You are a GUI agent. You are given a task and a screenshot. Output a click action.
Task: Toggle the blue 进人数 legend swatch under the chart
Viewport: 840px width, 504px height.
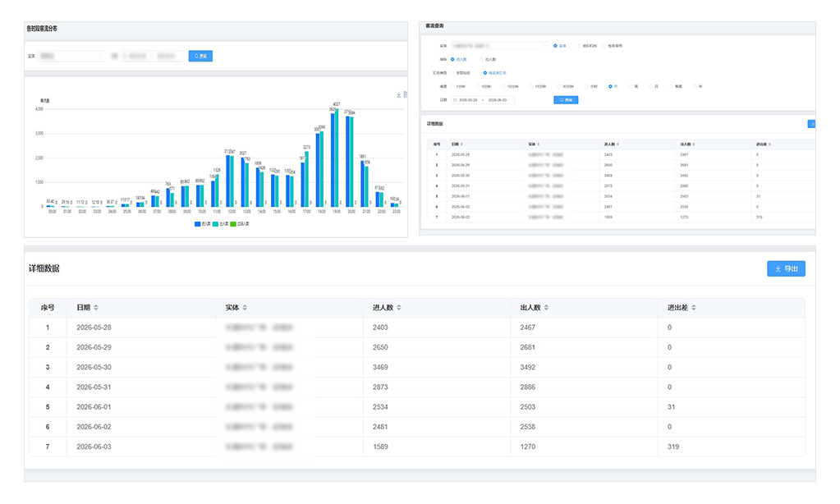(x=198, y=224)
